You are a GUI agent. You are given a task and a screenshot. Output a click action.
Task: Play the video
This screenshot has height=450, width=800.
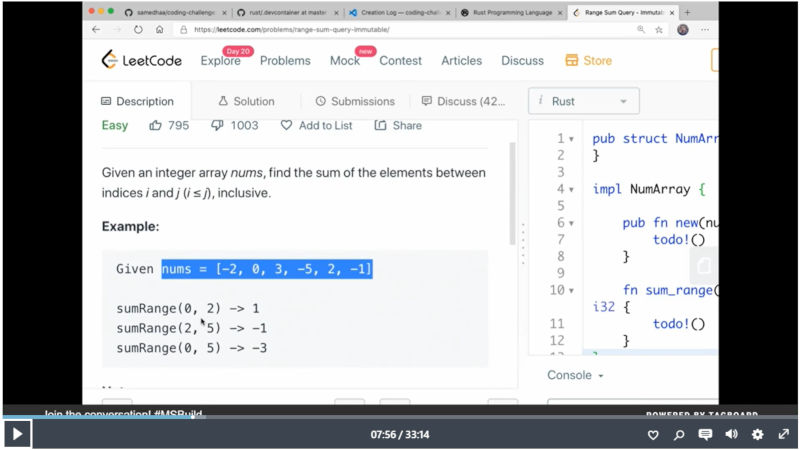point(17,434)
